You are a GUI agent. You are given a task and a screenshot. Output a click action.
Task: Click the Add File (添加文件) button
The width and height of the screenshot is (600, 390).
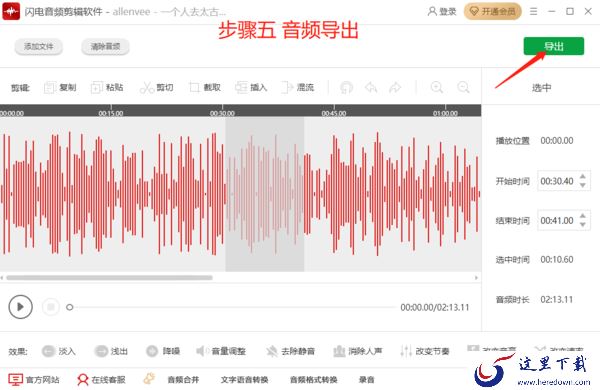click(x=39, y=47)
